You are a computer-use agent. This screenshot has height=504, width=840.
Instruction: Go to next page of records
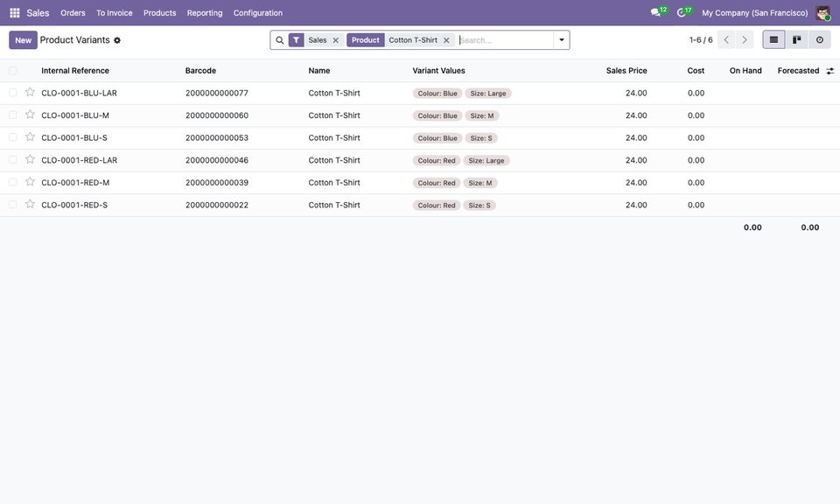[745, 39]
